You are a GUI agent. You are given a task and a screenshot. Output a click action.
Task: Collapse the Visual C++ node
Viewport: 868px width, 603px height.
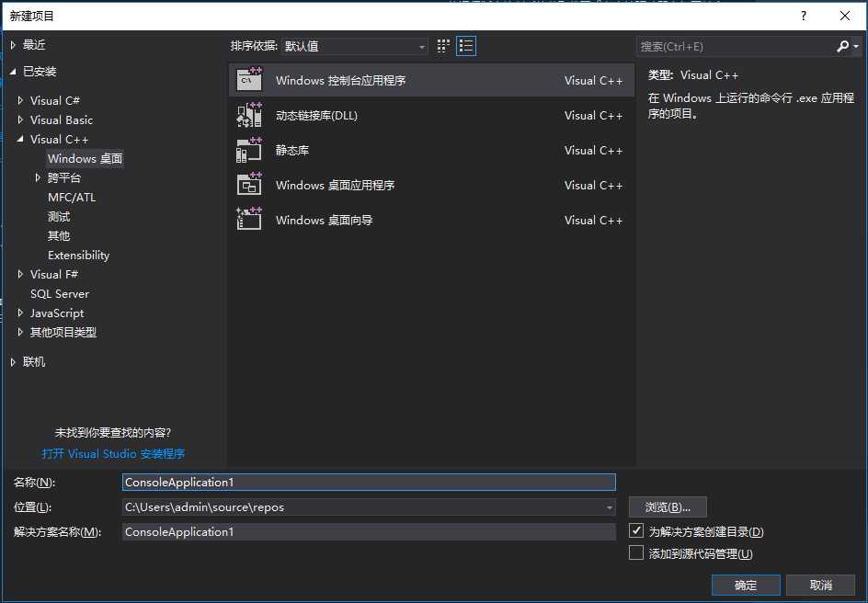20,139
